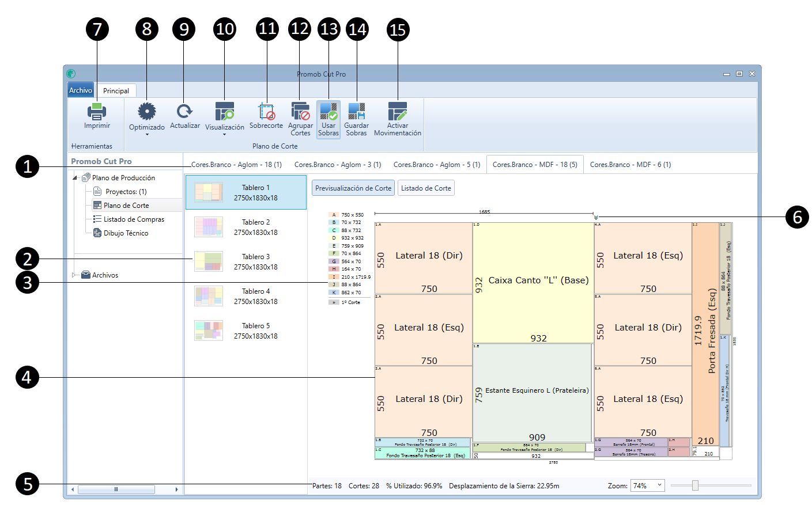Viewport: 812px width, 505px height.
Task: Select the Caixa Canto "L" (Base) piece
Action: (533, 283)
